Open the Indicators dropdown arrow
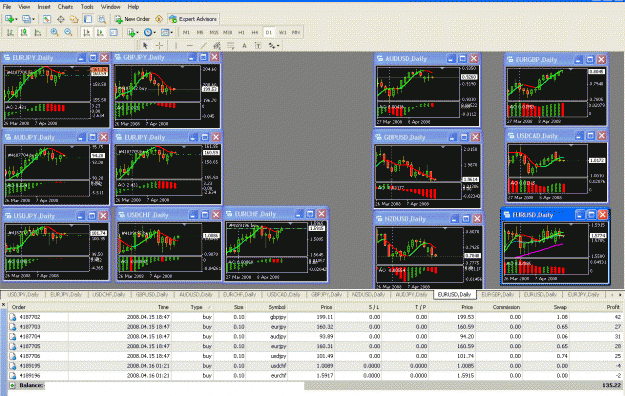 click(x=138, y=33)
